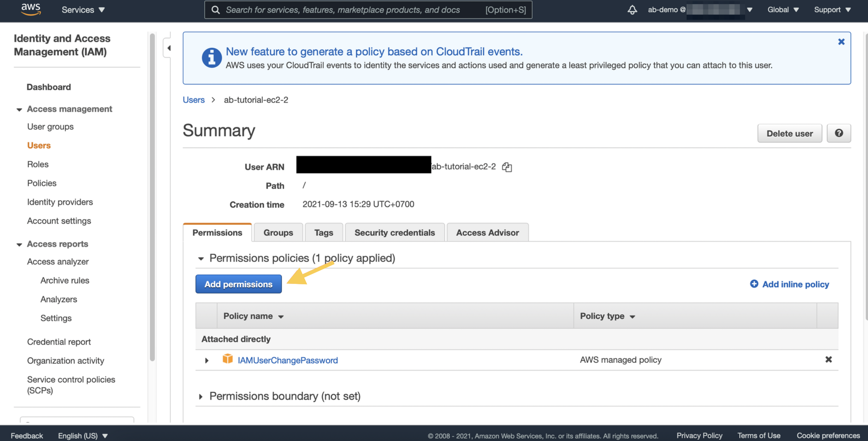This screenshot has width=868, height=441.
Task: Collapse the IAM side navigation panel
Action: tap(168, 48)
